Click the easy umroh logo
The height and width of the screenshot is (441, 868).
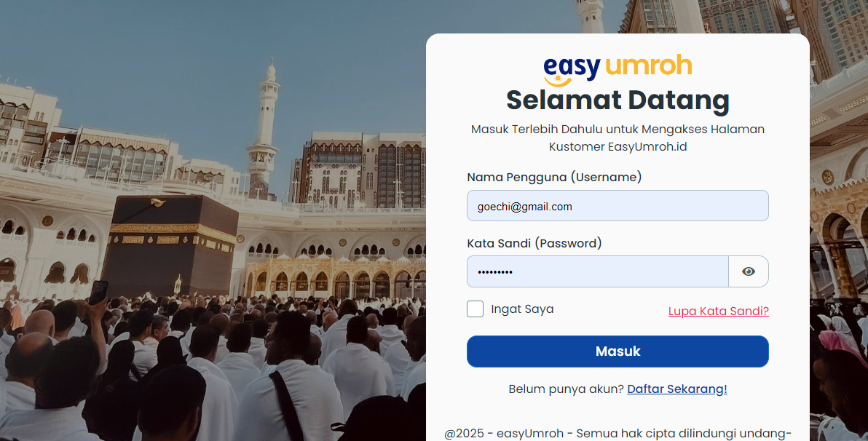pos(618,70)
